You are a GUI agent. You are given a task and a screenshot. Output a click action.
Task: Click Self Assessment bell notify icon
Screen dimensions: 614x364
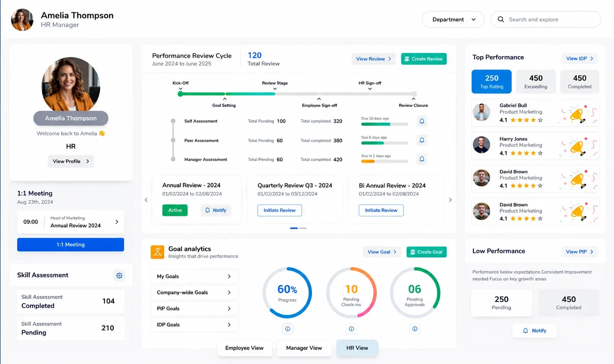[422, 121]
